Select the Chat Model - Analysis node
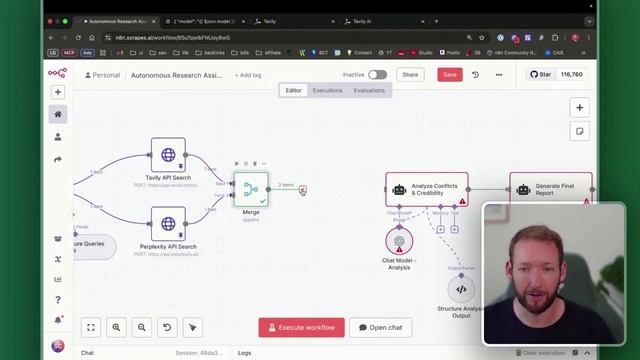Viewport: 640px width, 360px height. pyautogui.click(x=399, y=241)
